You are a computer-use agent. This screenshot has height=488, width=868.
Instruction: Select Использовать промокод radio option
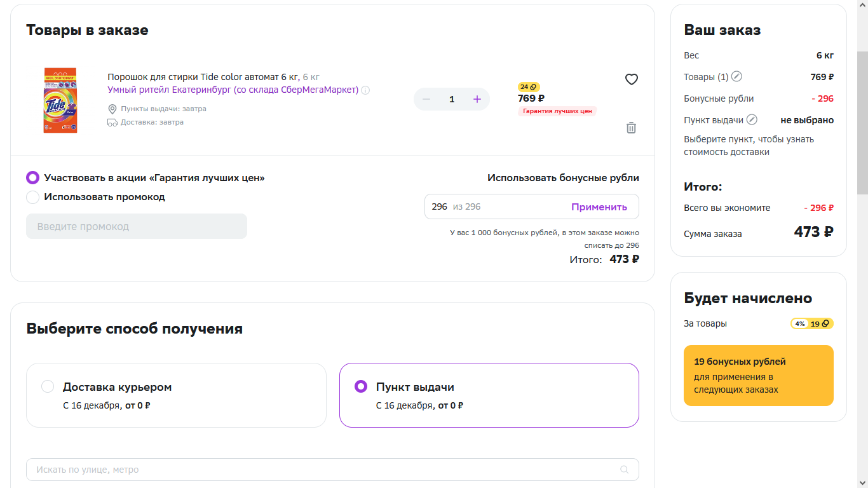coord(32,197)
